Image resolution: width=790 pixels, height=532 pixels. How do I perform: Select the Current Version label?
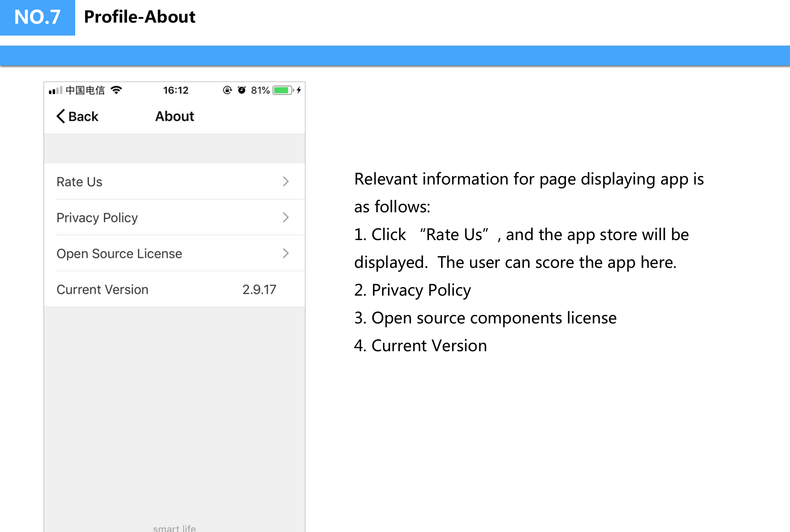[x=103, y=289]
